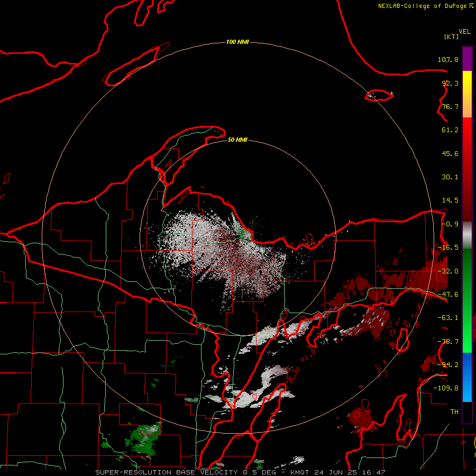This screenshot has height=476, width=476.
Task: Click the [KT] units label
Action: [x=452, y=36]
